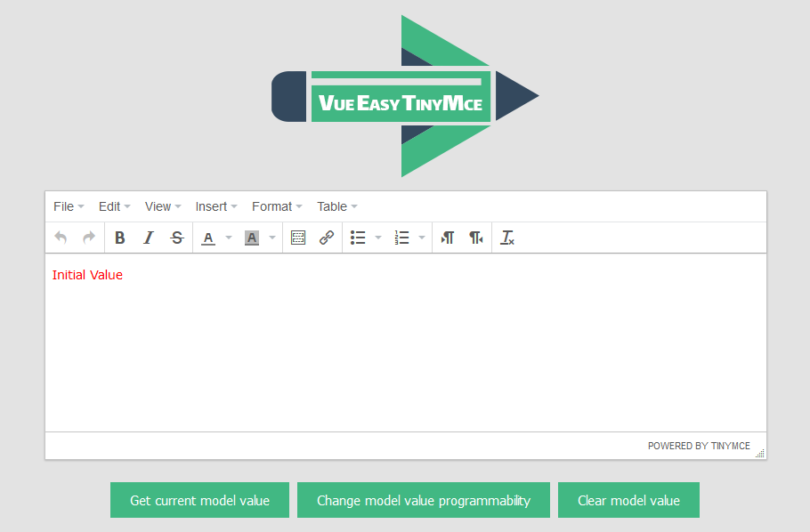
Task: Place the cursor in the 'Initial Value' text
Action: (x=87, y=275)
